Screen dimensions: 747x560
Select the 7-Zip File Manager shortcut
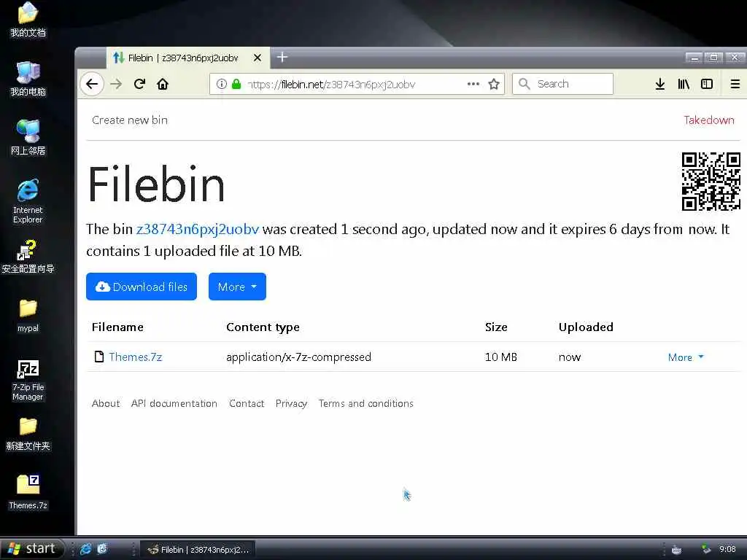28,380
